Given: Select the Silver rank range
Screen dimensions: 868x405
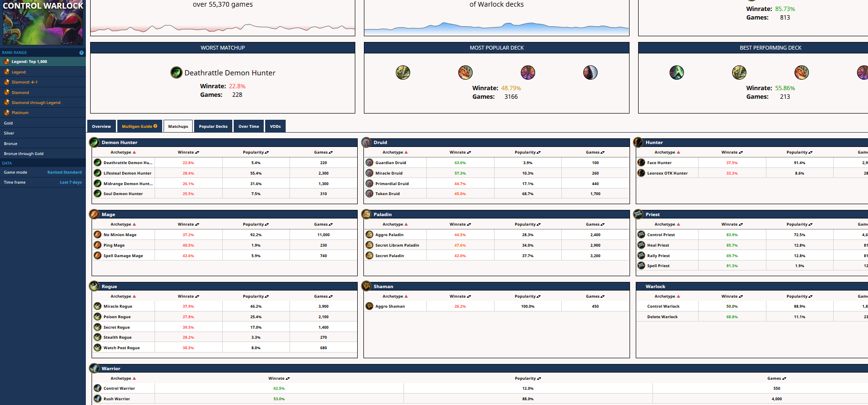Looking at the screenshot, I should 43,133.
